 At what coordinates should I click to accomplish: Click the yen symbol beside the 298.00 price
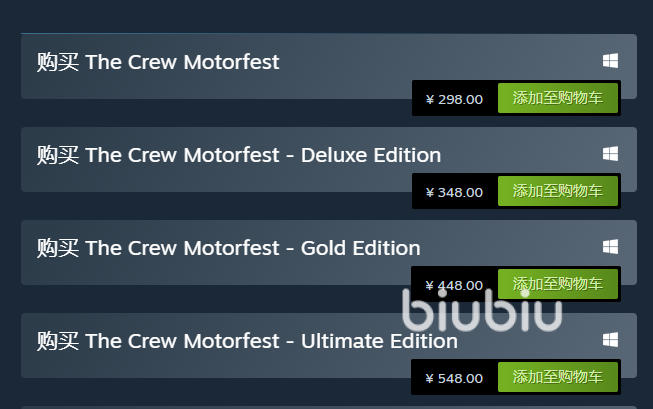(430, 100)
